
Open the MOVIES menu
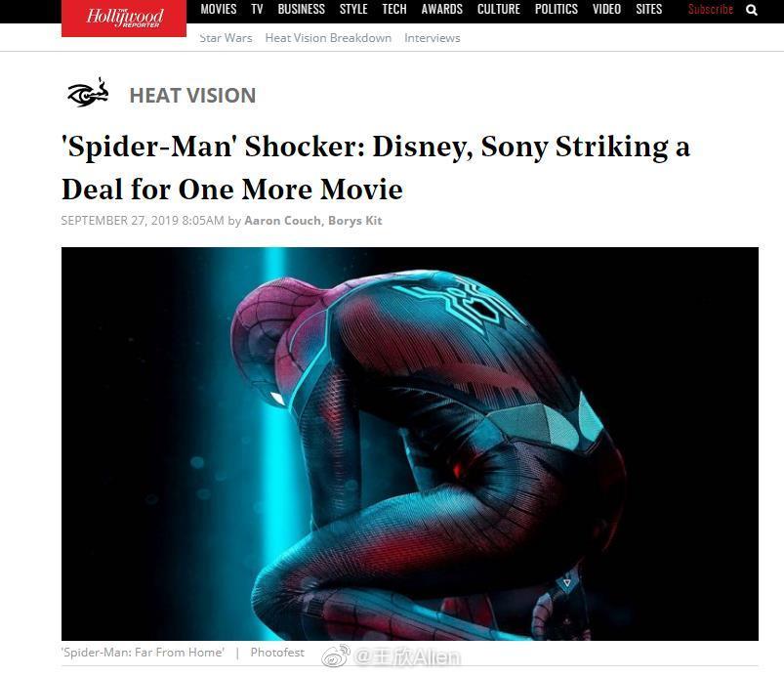pos(219,10)
